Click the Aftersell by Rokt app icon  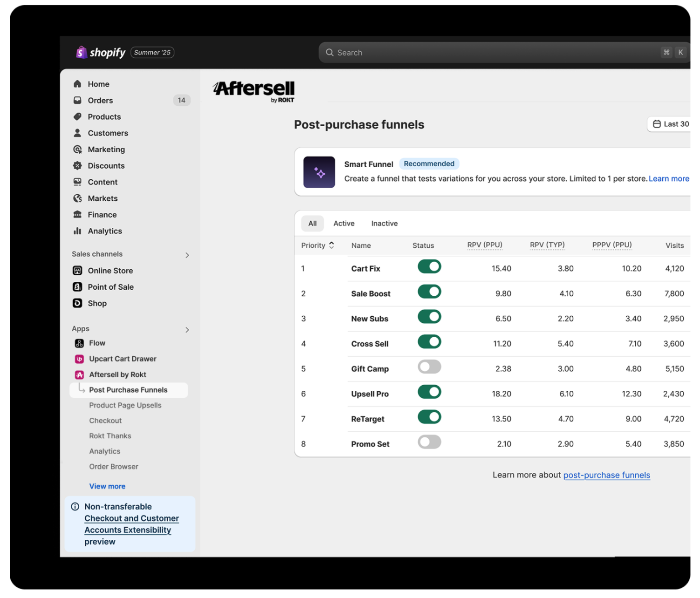point(79,374)
